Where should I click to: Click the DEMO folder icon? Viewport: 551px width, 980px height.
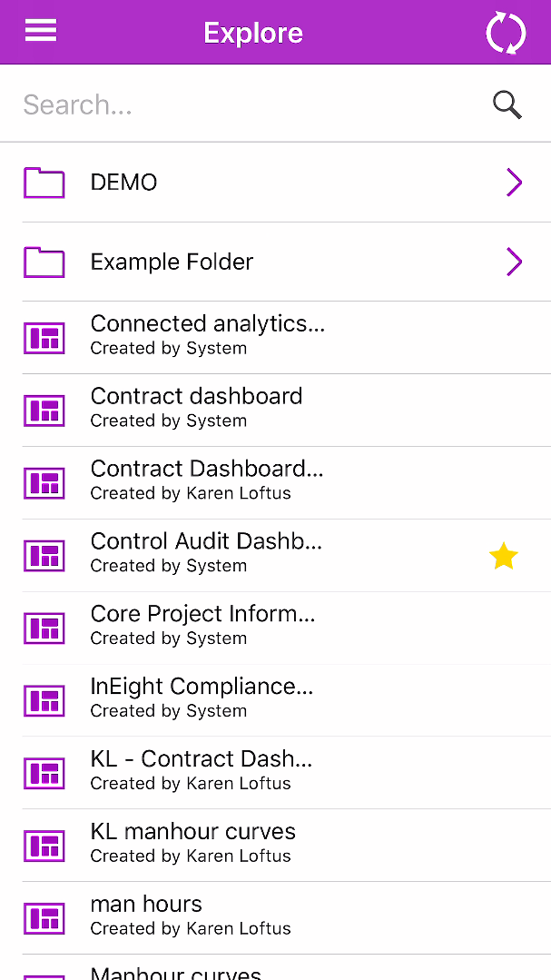[x=44, y=183]
